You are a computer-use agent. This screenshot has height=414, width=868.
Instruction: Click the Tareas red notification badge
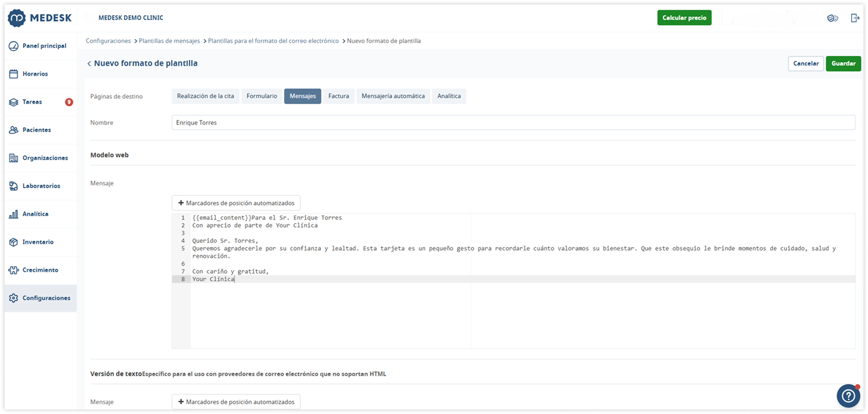69,102
